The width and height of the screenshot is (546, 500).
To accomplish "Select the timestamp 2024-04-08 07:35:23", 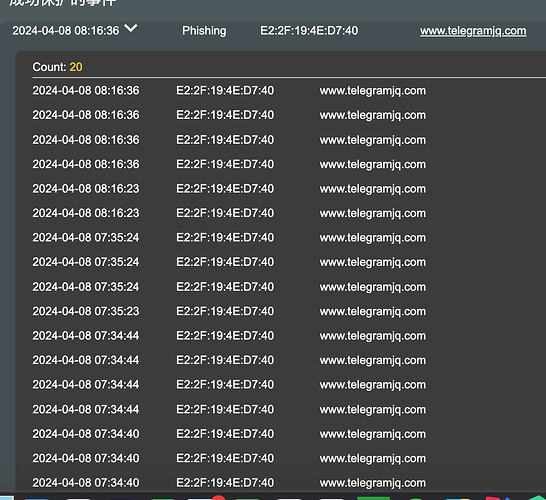I will (x=86, y=311).
